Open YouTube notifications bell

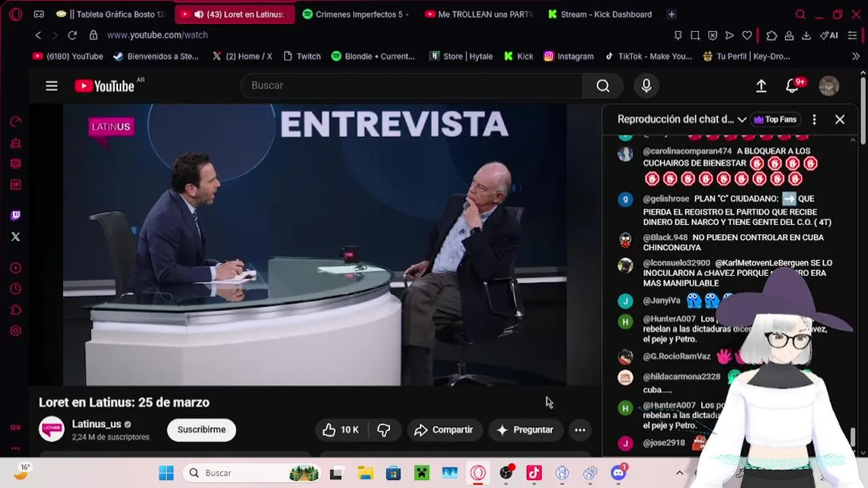coord(792,86)
